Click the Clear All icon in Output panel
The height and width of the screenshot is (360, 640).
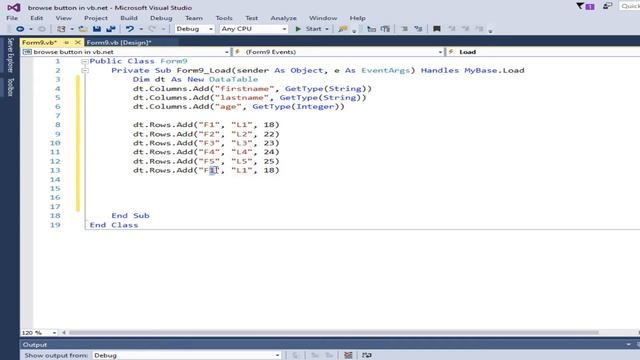(348, 355)
